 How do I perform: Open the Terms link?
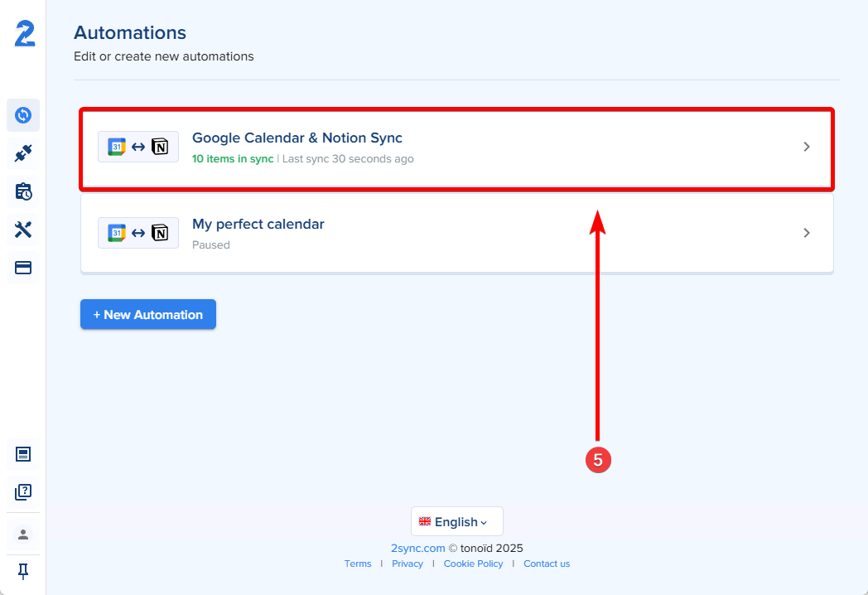tap(358, 564)
